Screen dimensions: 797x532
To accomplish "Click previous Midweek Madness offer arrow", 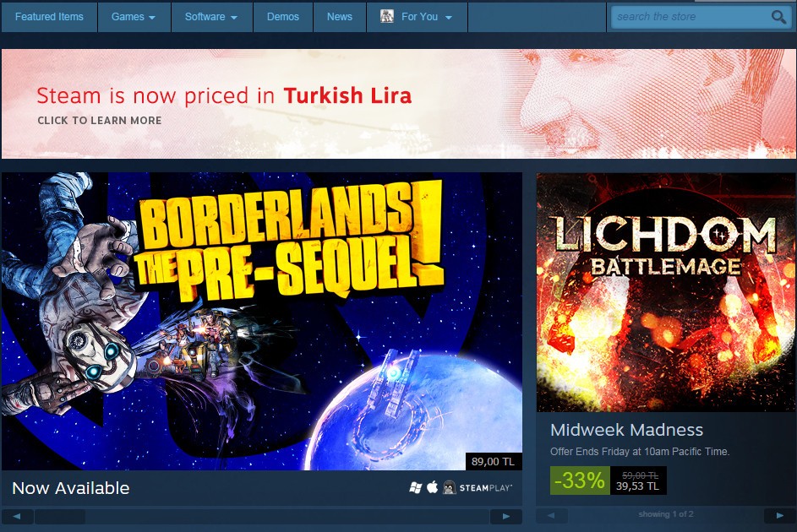I will (552, 515).
